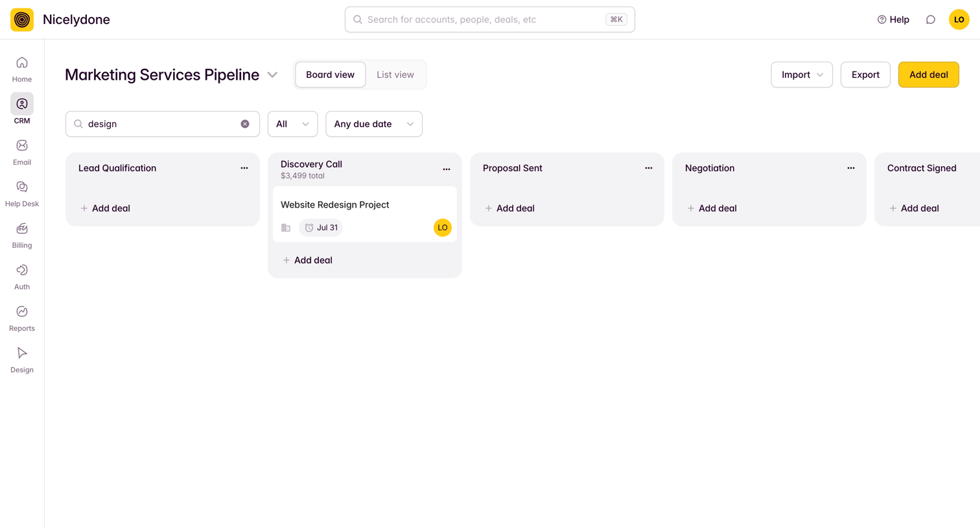980x528 pixels.
Task: Click the $3,499 total text
Action: click(303, 176)
